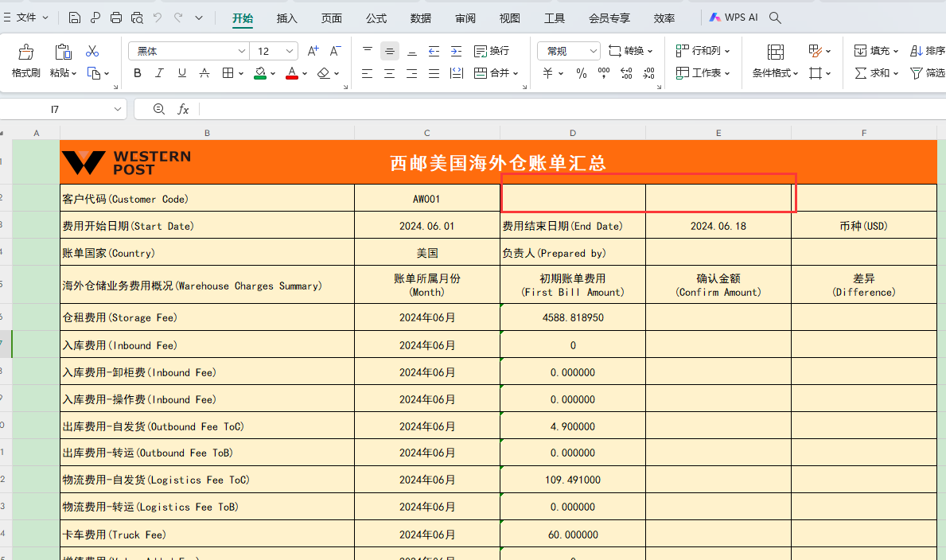Click the WPS AI button
The height and width of the screenshot is (560, 946).
[x=733, y=17]
